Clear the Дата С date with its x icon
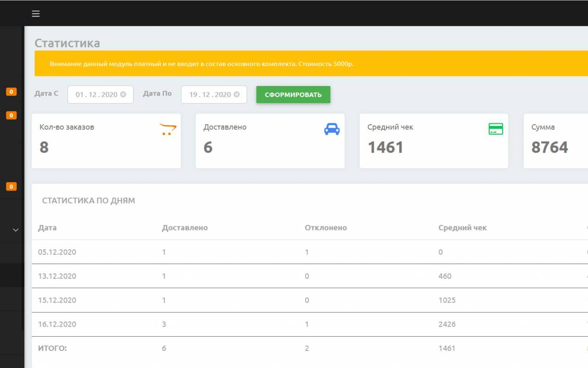Image resolution: width=588 pixels, height=368 pixels. 123,95
